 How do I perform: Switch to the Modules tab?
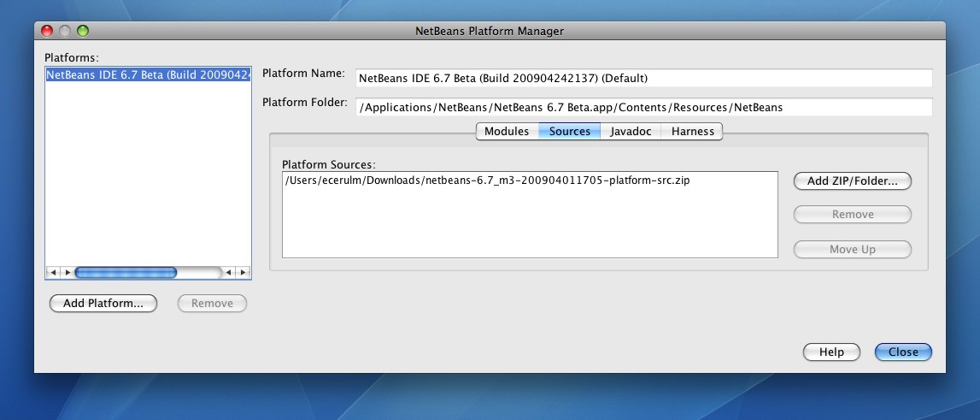(507, 132)
